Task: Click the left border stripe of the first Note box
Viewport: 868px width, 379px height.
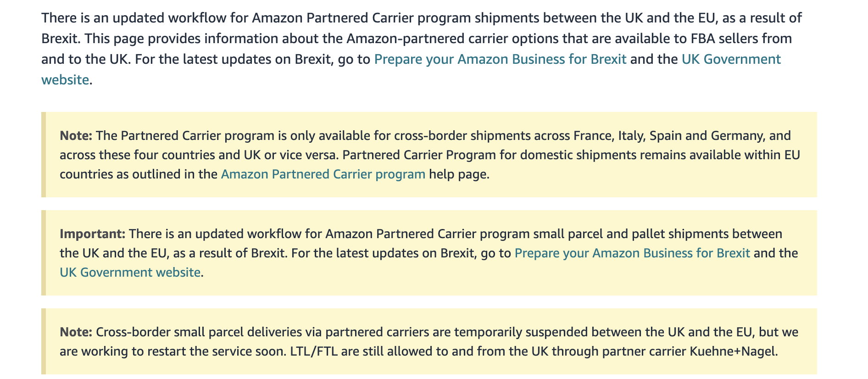Action: click(44, 155)
